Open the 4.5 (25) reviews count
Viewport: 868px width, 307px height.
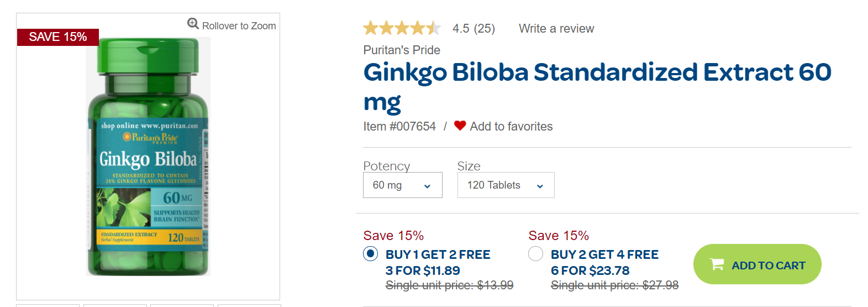click(474, 29)
